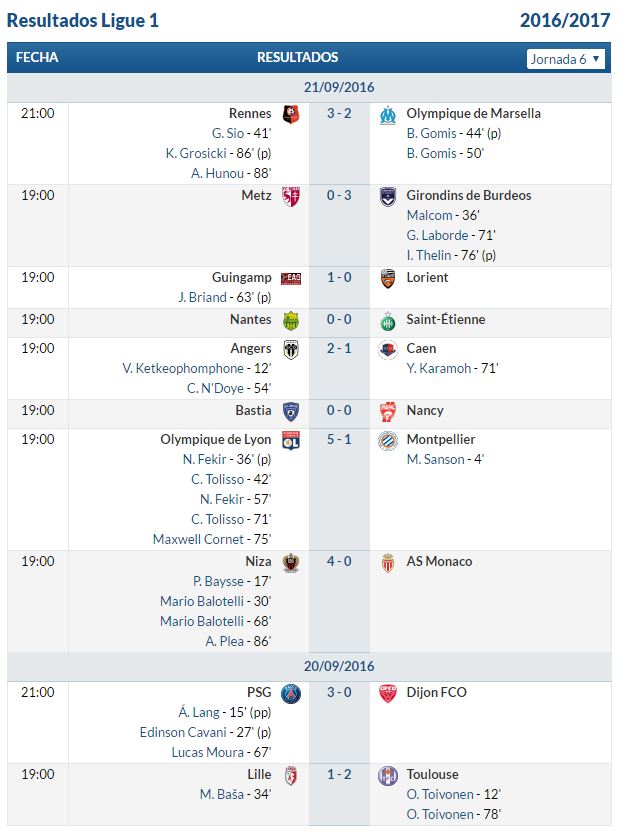Screen dimensions: 624x835
Task: Click the Saint-Étienne green crest
Action: 388,321
